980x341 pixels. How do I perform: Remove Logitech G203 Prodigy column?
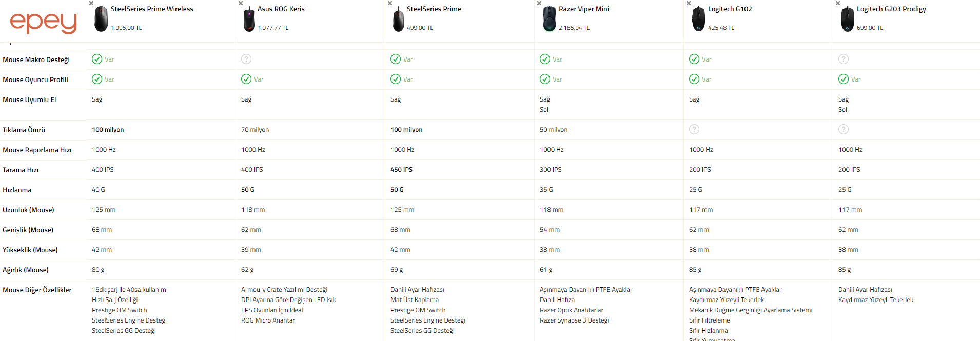(x=838, y=3)
